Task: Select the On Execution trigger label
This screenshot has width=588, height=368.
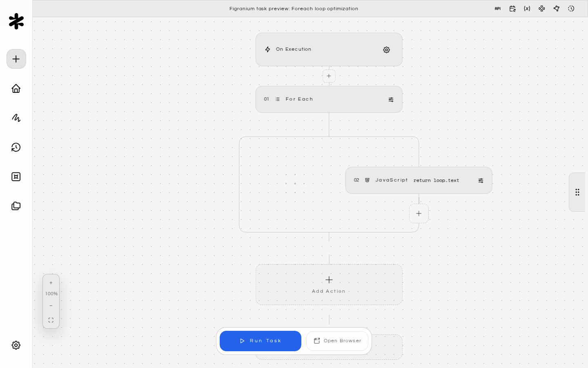Action: [294, 49]
